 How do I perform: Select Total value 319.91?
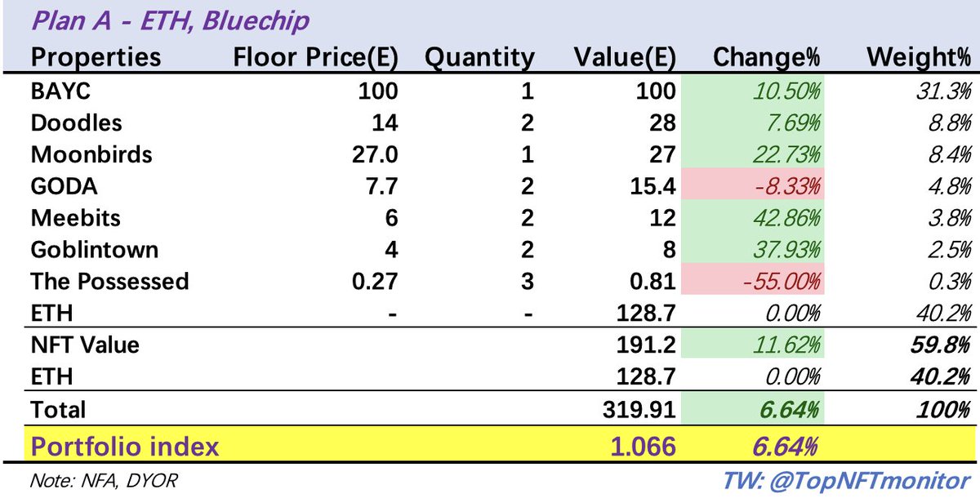(x=639, y=408)
